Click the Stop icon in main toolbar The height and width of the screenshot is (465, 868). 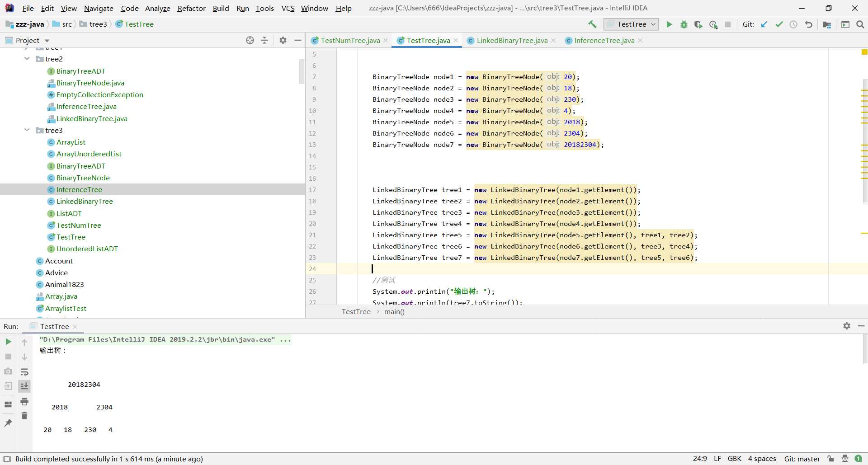pyautogui.click(x=728, y=24)
